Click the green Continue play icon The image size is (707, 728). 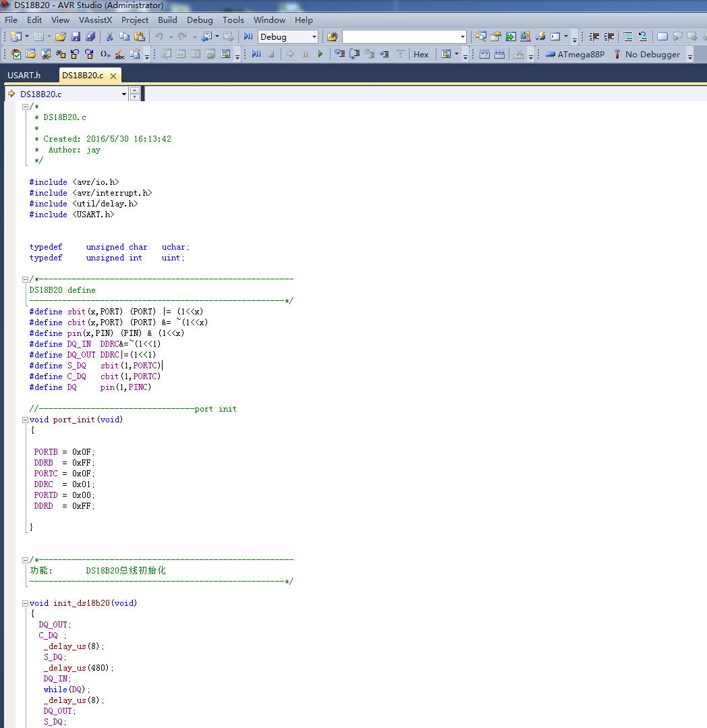click(x=320, y=55)
